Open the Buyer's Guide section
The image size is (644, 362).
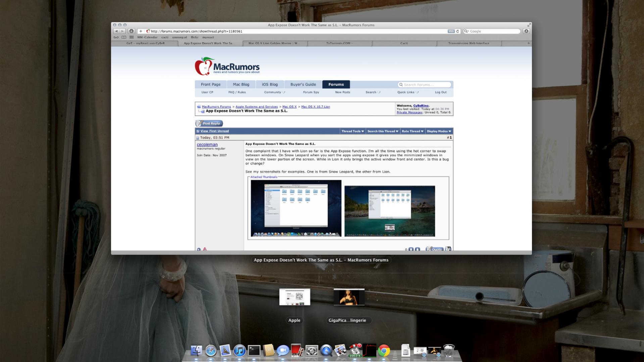coord(303,85)
